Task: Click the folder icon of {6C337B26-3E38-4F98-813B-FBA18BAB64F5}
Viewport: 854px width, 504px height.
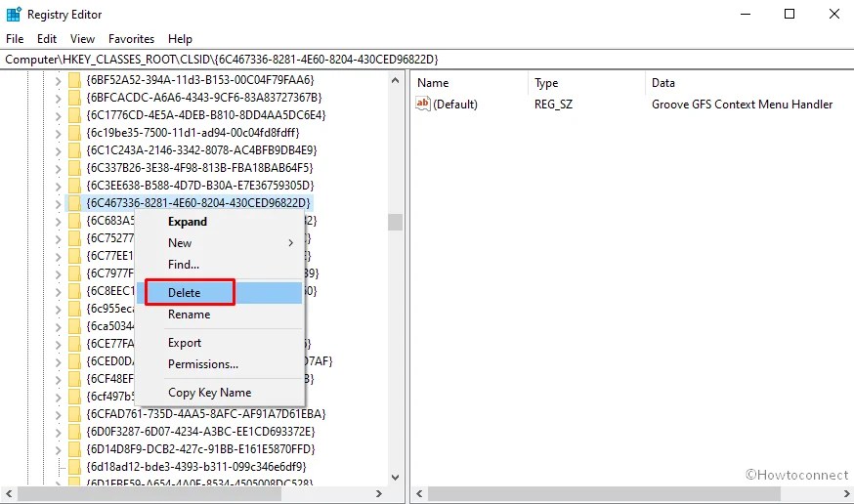Action: (74, 168)
